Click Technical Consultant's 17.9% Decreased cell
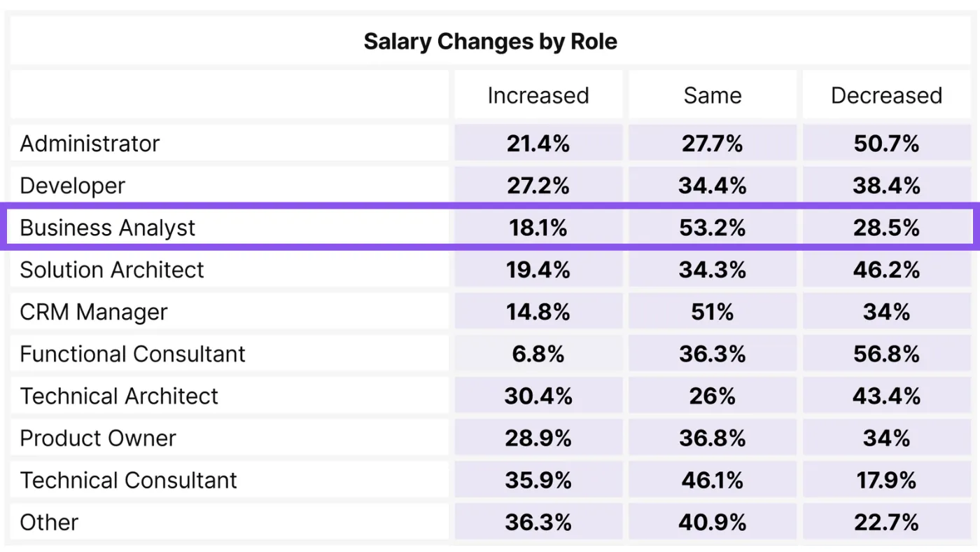 tap(886, 480)
